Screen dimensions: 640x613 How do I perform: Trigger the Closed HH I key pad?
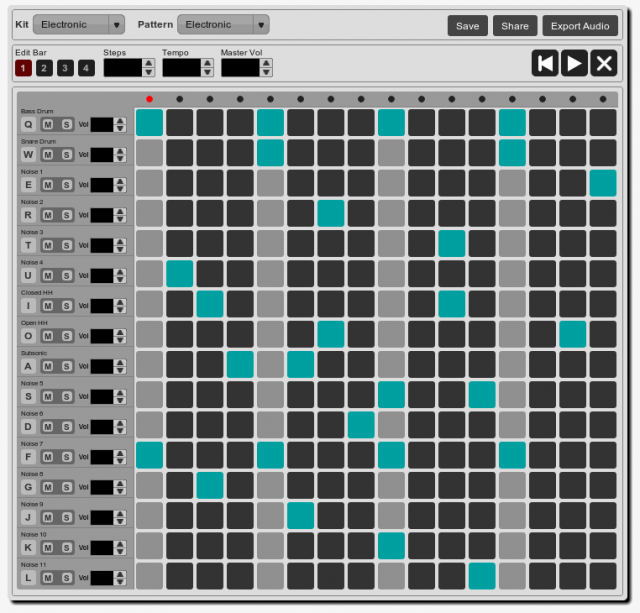point(28,306)
